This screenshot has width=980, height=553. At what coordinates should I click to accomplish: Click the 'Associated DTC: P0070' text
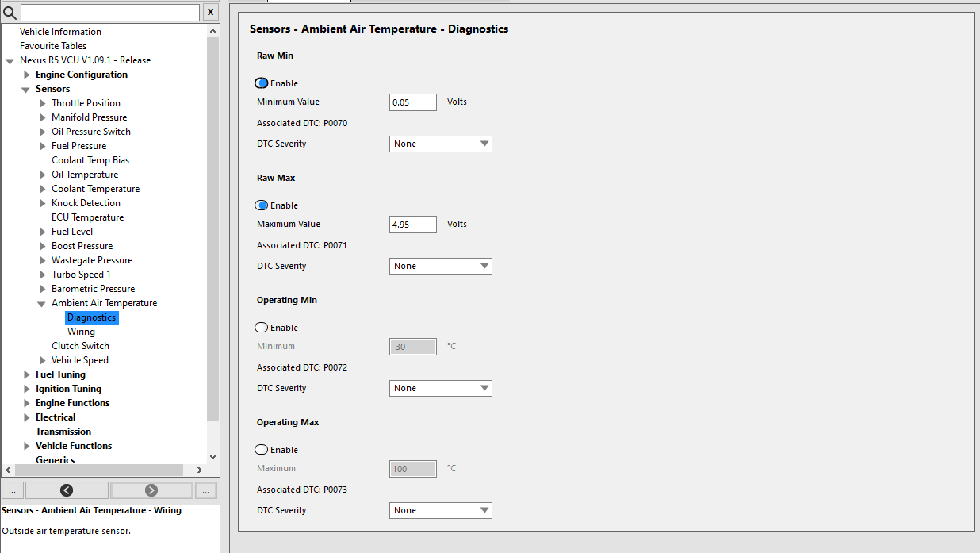[302, 123]
